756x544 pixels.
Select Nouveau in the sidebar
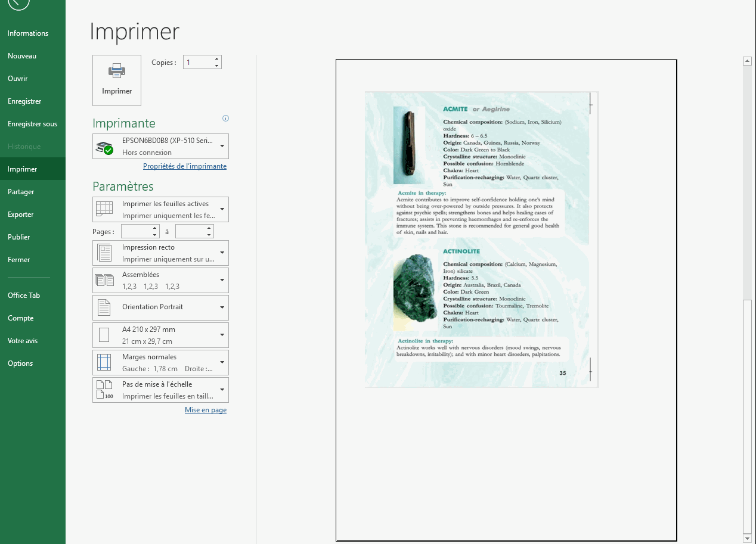tap(33, 56)
